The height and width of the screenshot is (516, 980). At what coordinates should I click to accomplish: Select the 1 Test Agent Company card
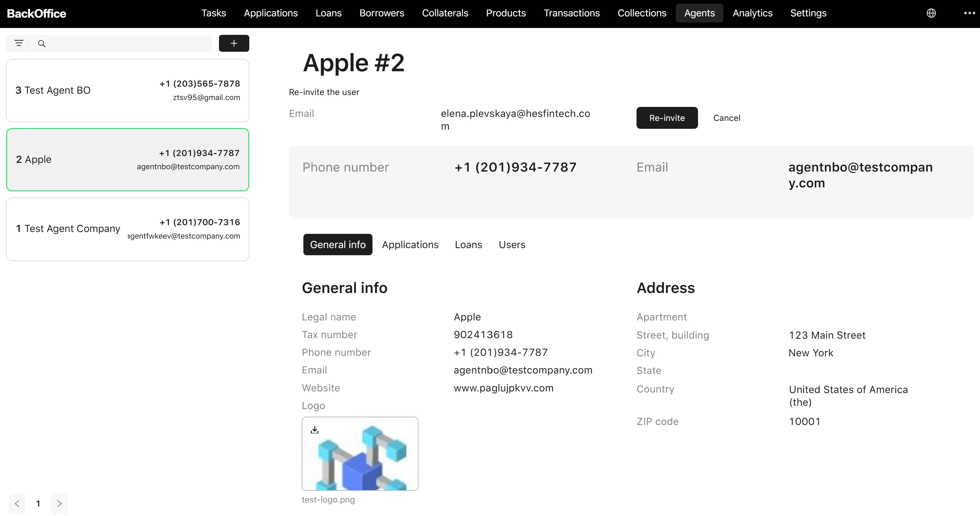(x=127, y=229)
